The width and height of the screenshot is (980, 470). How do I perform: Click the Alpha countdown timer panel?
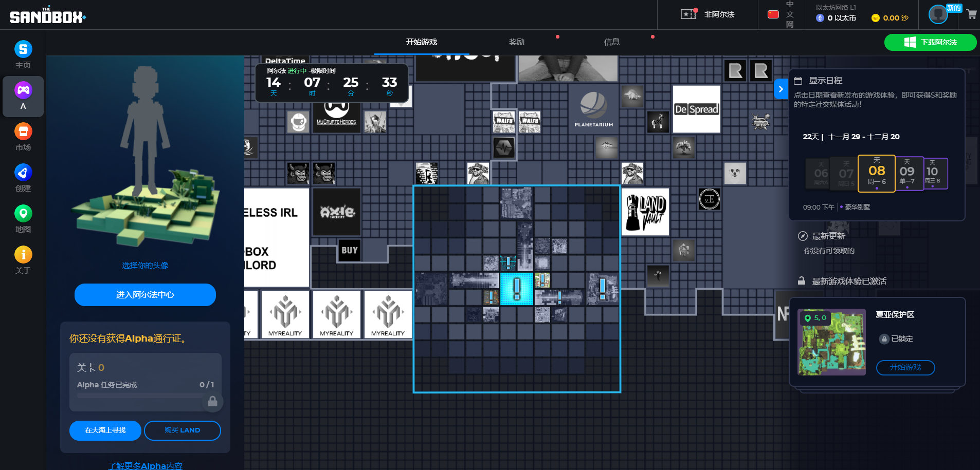point(332,83)
